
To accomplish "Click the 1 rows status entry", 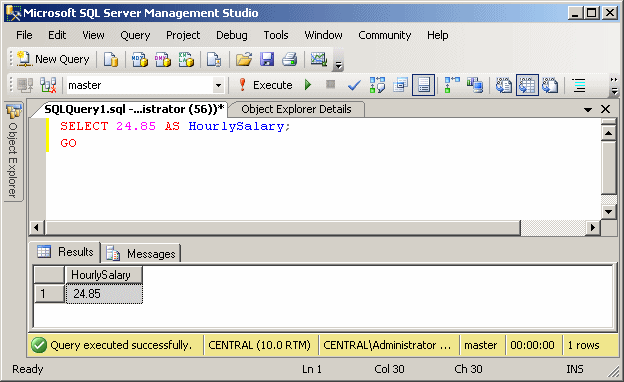I will pos(583,345).
